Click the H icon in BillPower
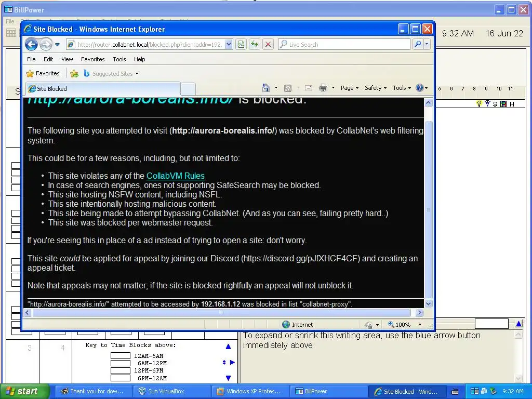532x399 pixels. pos(512,104)
